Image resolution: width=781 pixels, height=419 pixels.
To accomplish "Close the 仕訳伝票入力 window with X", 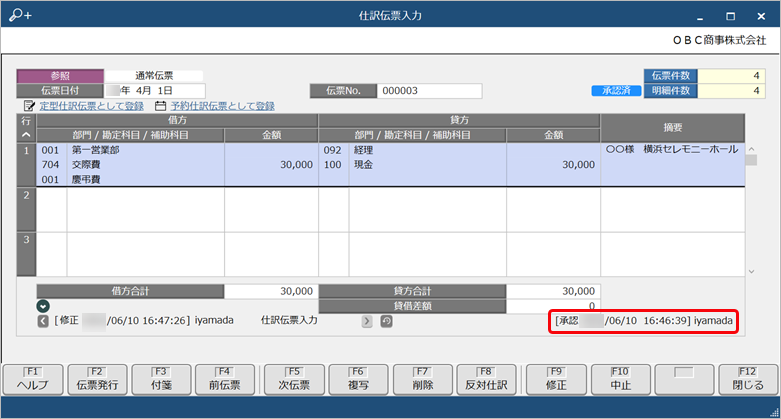I will pyautogui.click(x=761, y=16).
